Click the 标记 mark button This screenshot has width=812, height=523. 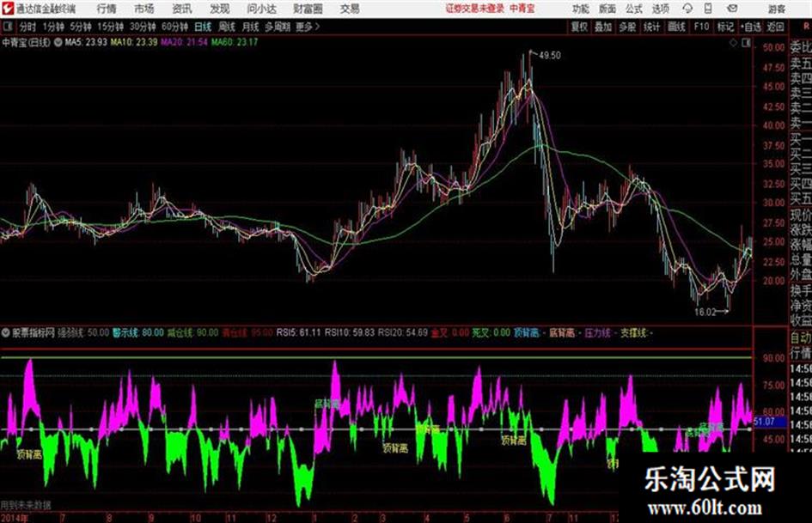[x=725, y=27]
